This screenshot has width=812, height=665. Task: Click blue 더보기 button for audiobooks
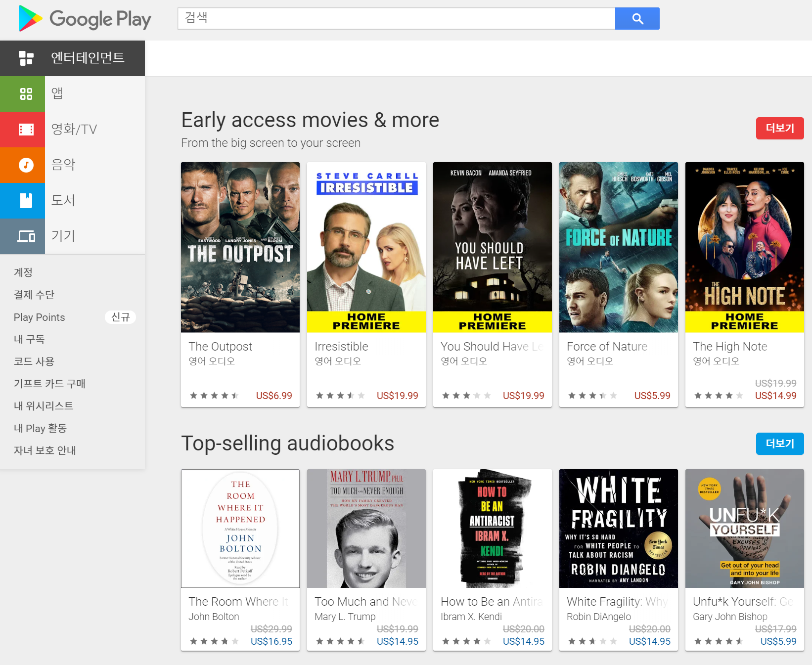click(780, 444)
